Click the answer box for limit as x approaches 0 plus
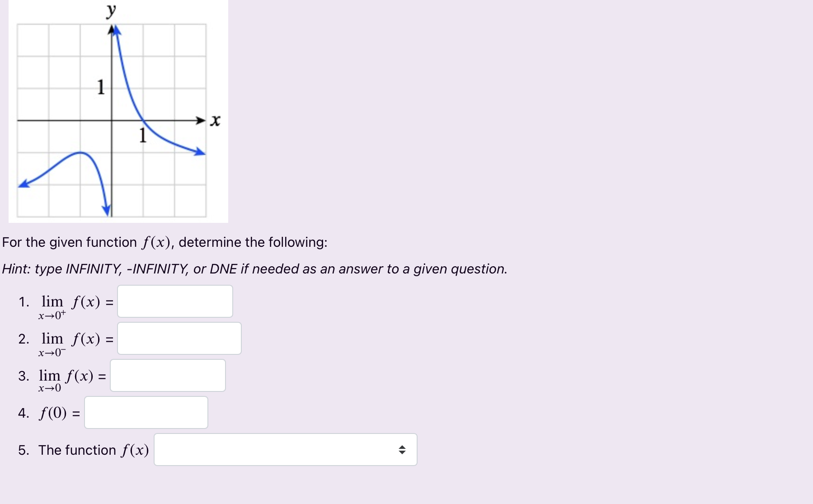Screen dimensions: 813x504 [174, 301]
